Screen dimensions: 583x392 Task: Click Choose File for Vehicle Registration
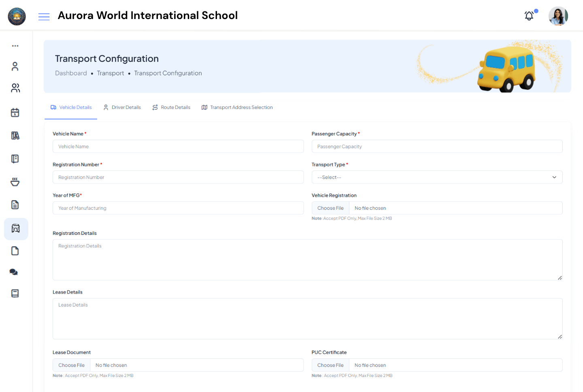tap(330, 208)
